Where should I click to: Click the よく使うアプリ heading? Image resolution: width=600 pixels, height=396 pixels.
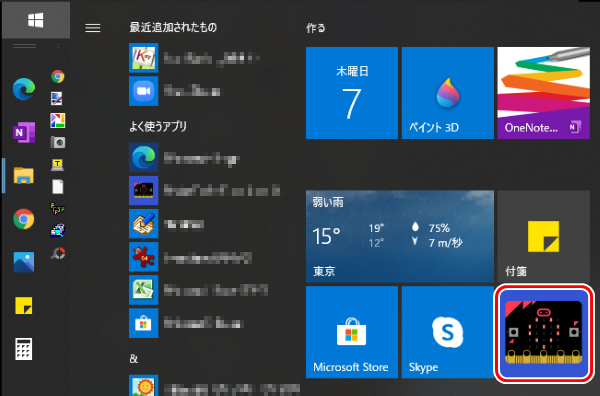click(158, 127)
